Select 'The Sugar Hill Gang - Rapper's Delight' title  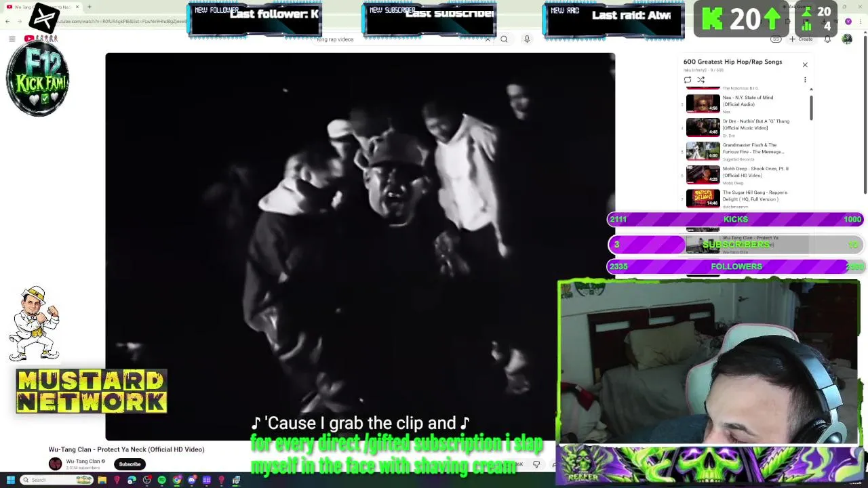pyautogui.click(x=755, y=196)
